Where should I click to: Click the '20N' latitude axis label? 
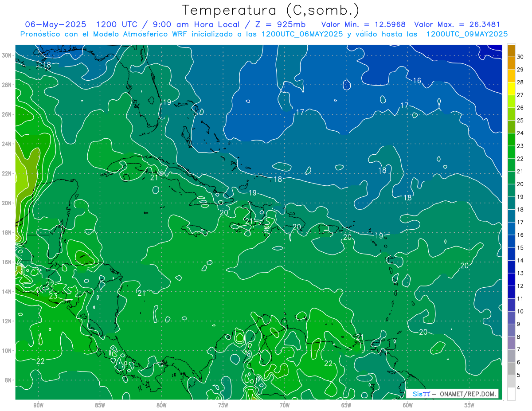coord(7,203)
